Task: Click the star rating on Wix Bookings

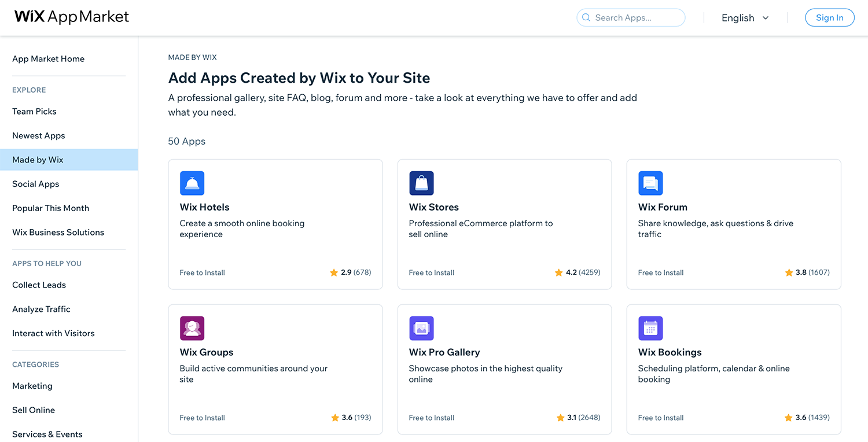Action: point(807,418)
